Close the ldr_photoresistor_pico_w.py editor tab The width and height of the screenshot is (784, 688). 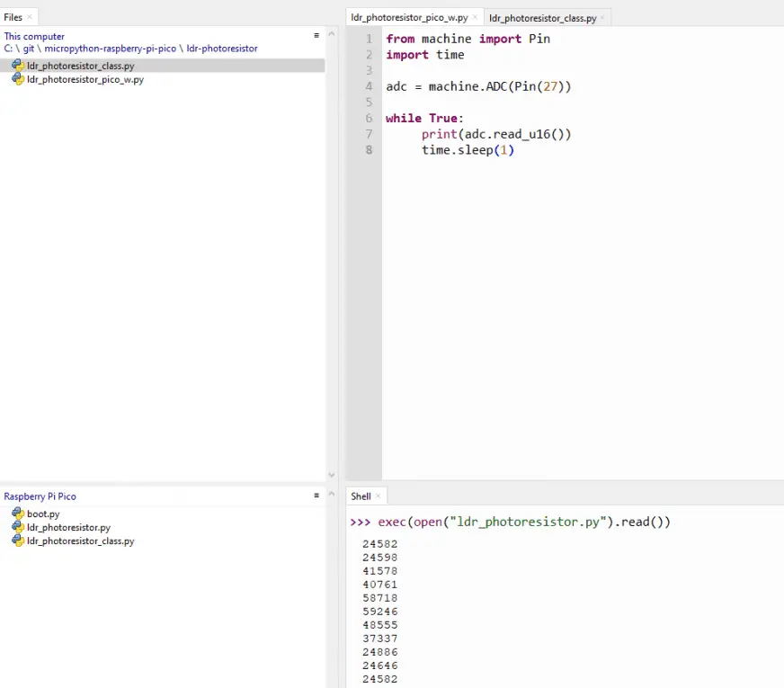pyautogui.click(x=476, y=17)
